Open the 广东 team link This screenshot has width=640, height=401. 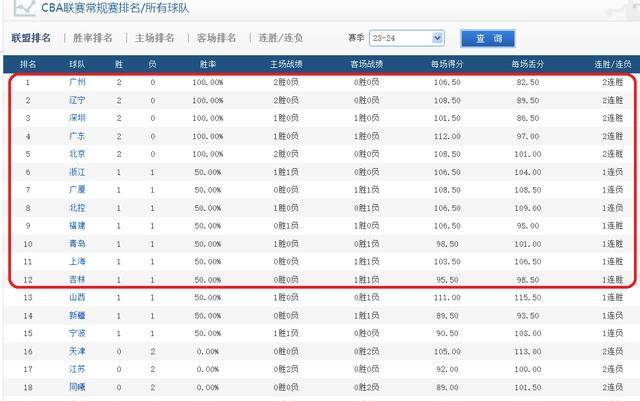click(77, 136)
